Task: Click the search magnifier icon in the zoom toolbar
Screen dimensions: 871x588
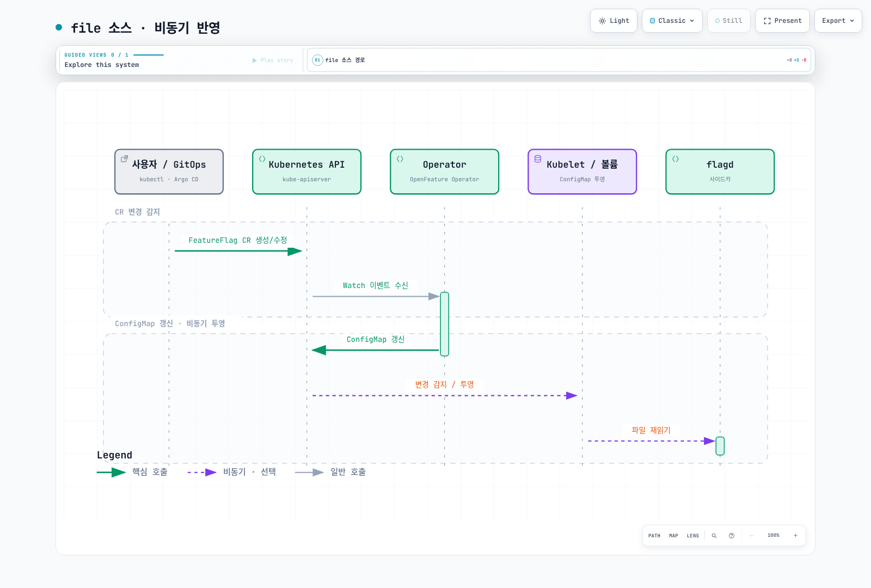Action: (714, 536)
